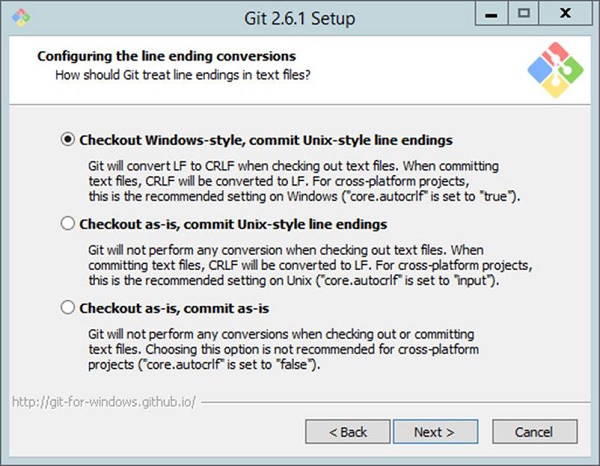Viewport: 600px width, 466px height.
Task: Open the git-for-windows.github.io link
Action: coord(104,401)
